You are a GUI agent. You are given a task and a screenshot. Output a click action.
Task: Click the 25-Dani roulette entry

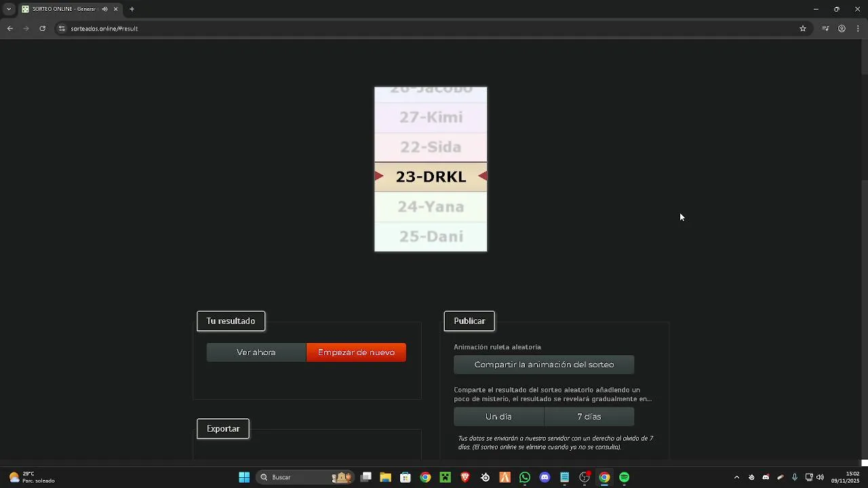point(431,237)
